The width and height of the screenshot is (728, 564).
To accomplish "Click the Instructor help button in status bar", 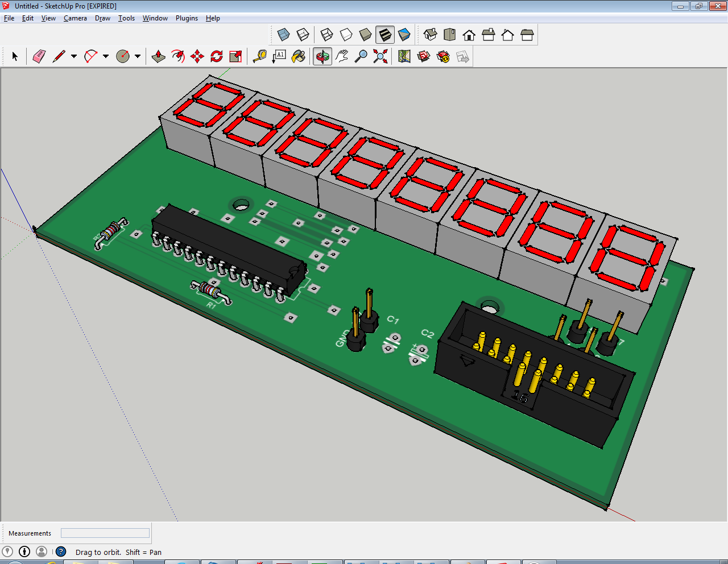I will 61,551.
